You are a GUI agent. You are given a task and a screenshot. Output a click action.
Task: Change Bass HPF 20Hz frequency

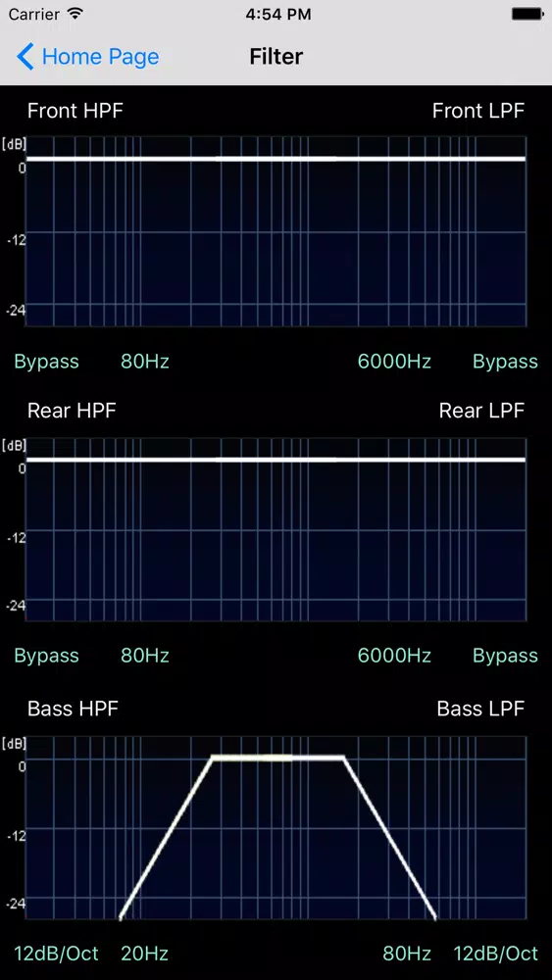click(x=145, y=954)
